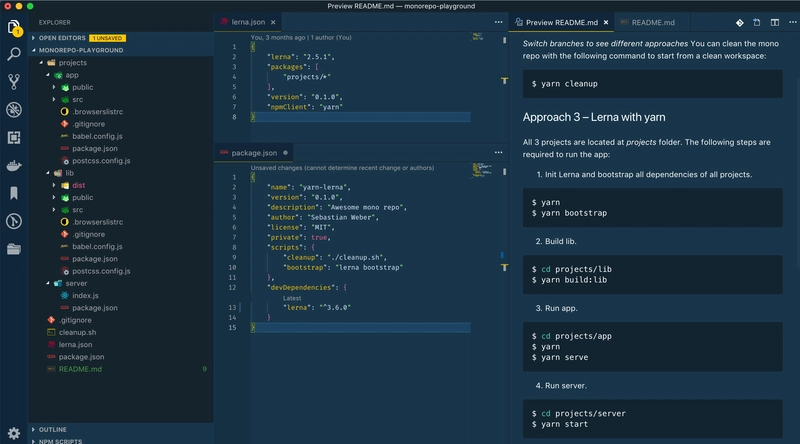Viewport: 800px width, 444px height.
Task: Open the Source Control view
Action: [14, 82]
